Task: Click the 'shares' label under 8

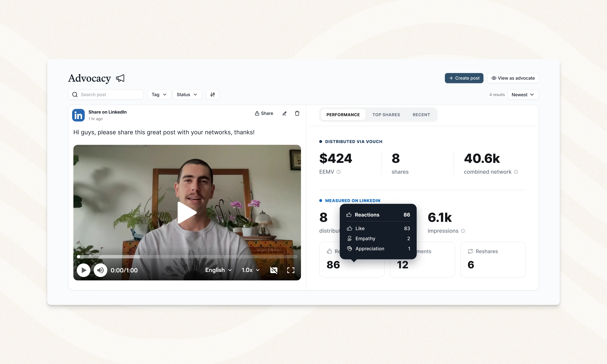Action: [400, 172]
